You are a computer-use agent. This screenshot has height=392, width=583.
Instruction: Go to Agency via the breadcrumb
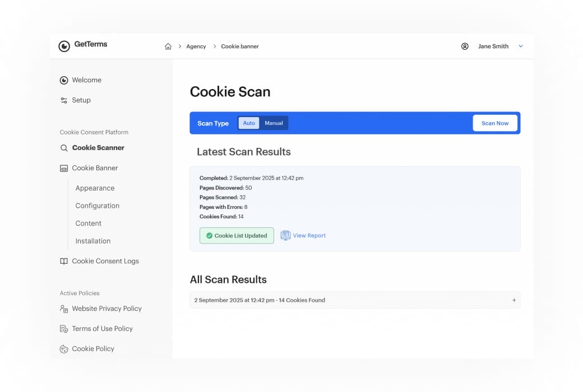pos(196,46)
